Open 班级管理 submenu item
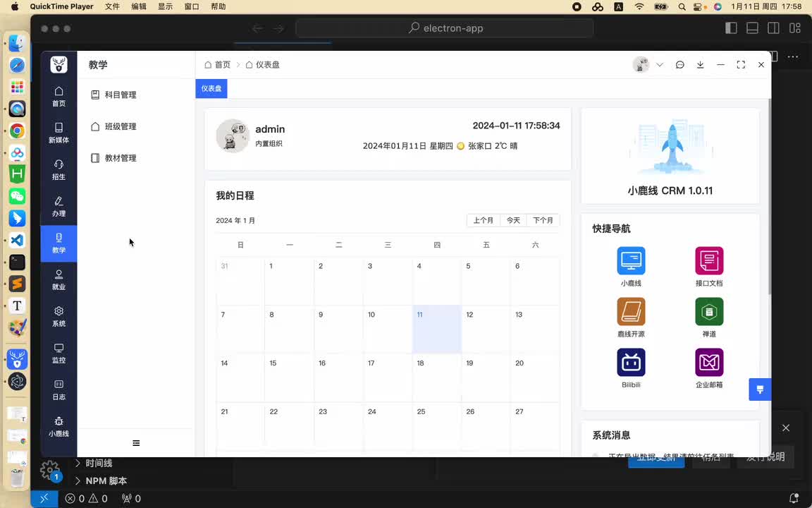The image size is (812, 508). (x=135, y=126)
